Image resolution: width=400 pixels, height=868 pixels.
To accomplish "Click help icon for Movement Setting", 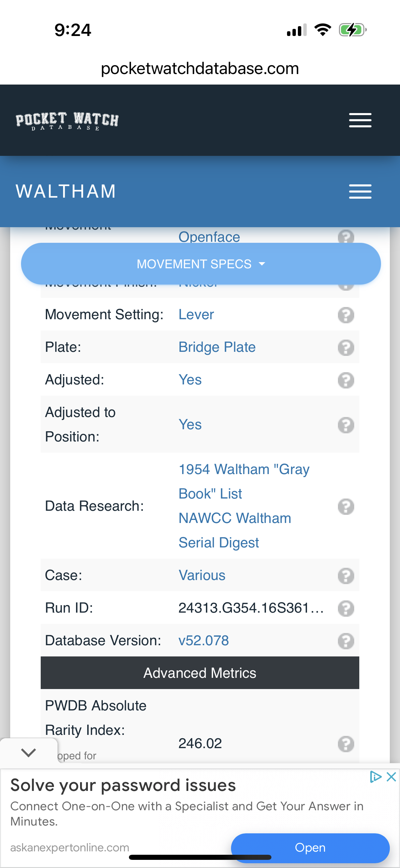I will [x=346, y=315].
